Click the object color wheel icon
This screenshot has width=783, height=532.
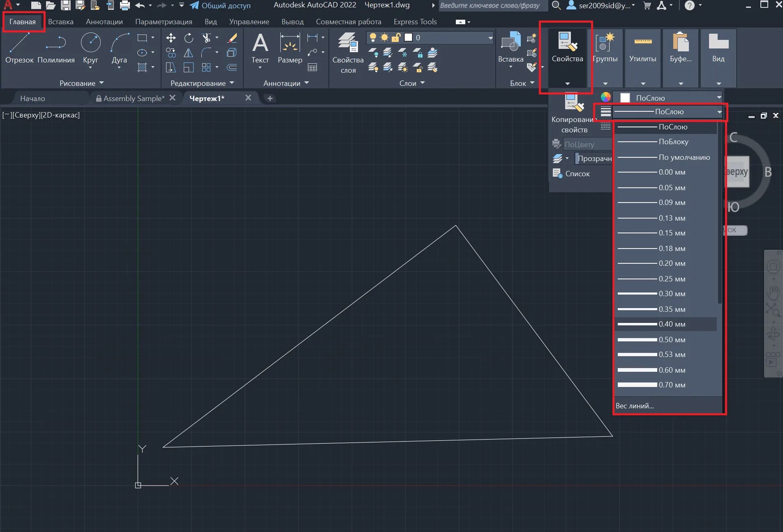[605, 97]
